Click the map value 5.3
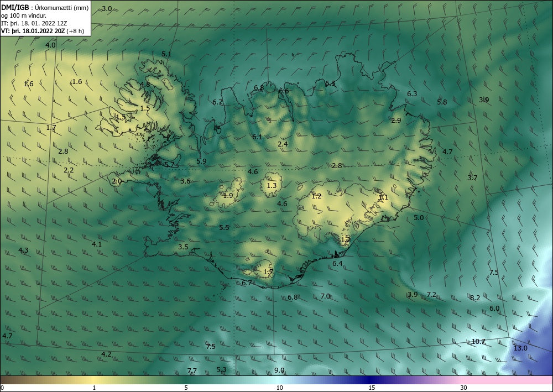553x392 pixels. [221, 369]
